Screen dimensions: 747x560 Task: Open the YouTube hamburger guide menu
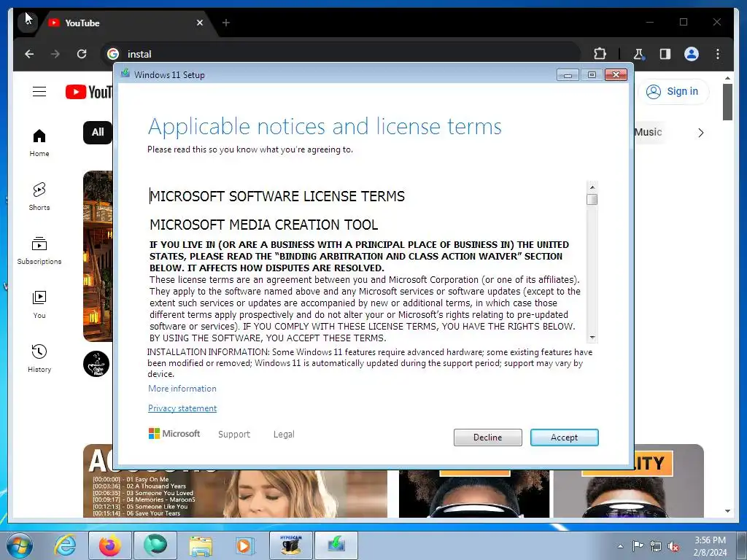[39, 91]
